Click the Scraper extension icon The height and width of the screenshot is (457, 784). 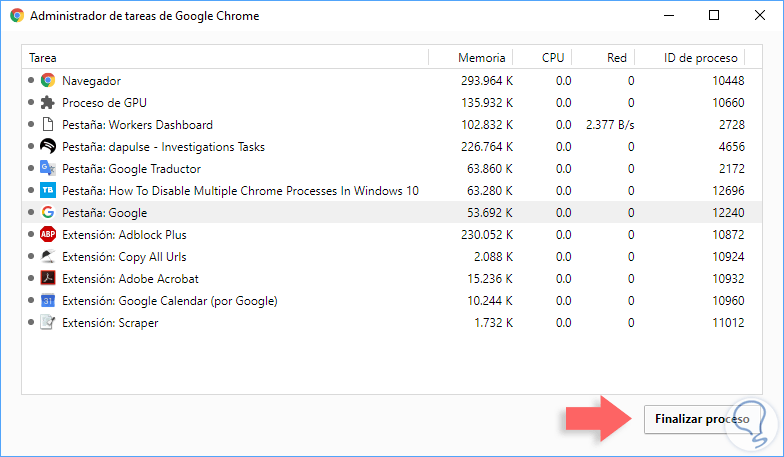click(47, 323)
